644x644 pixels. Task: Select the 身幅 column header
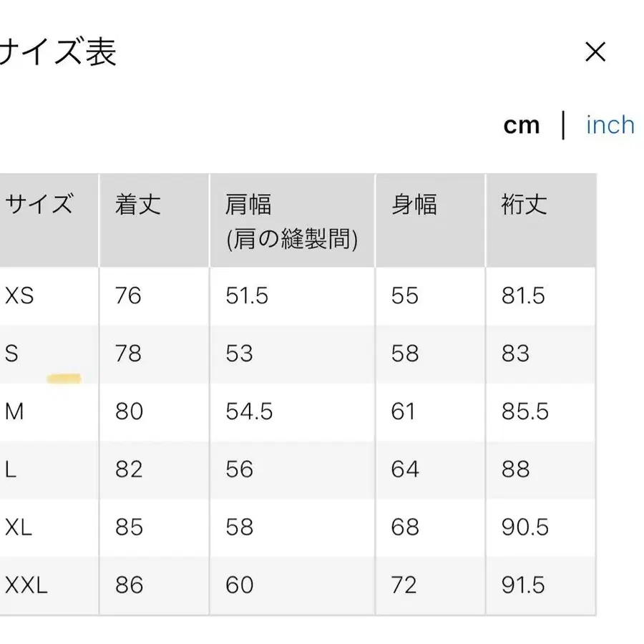[414, 205]
